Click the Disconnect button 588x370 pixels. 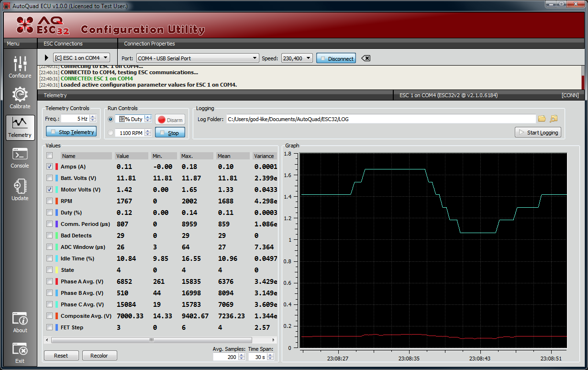(x=336, y=58)
